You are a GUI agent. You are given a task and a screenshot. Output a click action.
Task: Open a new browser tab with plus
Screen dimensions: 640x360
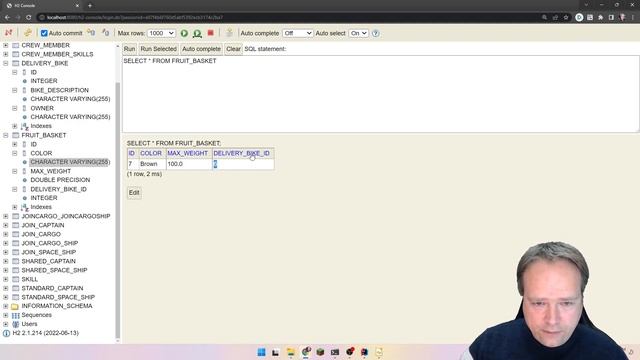[90, 5]
